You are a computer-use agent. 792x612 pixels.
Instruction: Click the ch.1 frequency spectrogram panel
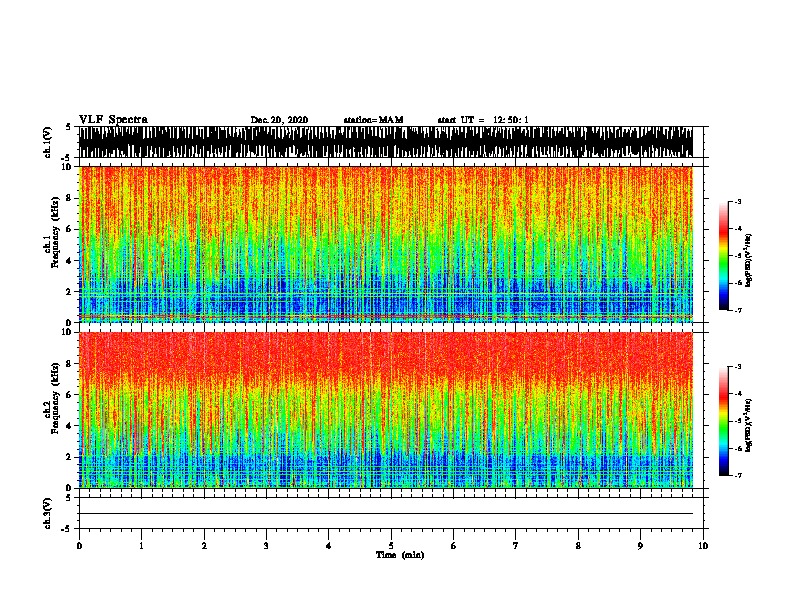(x=385, y=244)
